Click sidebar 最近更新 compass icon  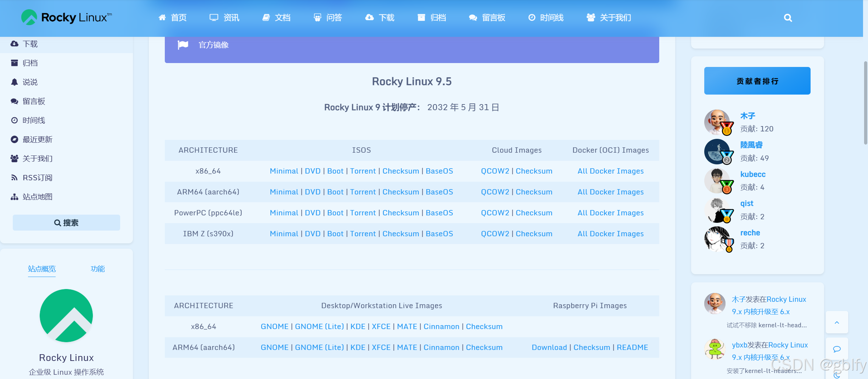pos(14,140)
